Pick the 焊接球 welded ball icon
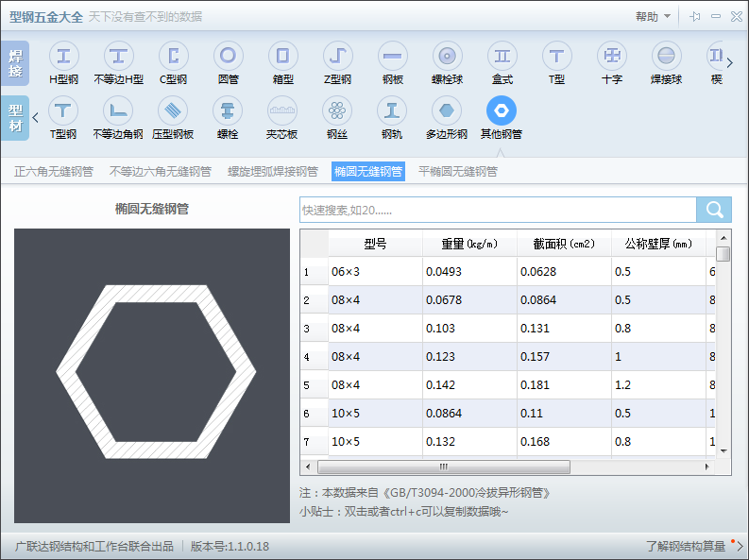Viewport: 749px width, 560px height. point(667,62)
